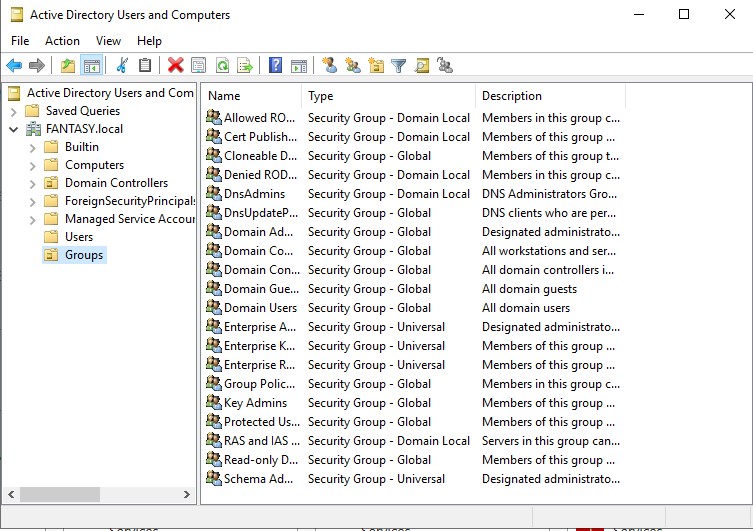Viewport: 753px width, 531px height.
Task: Click the Domain Controllers OU folder icon
Action: coord(51,183)
